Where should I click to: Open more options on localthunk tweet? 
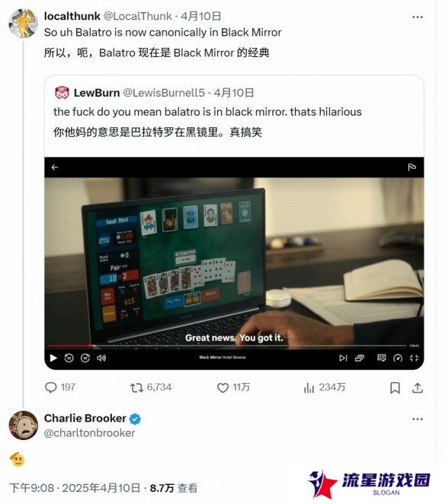click(x=418, y=17)
